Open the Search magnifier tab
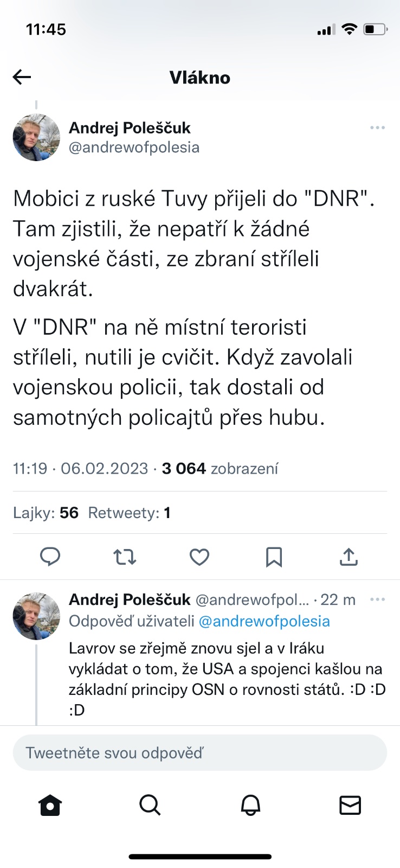 point(150,806)
